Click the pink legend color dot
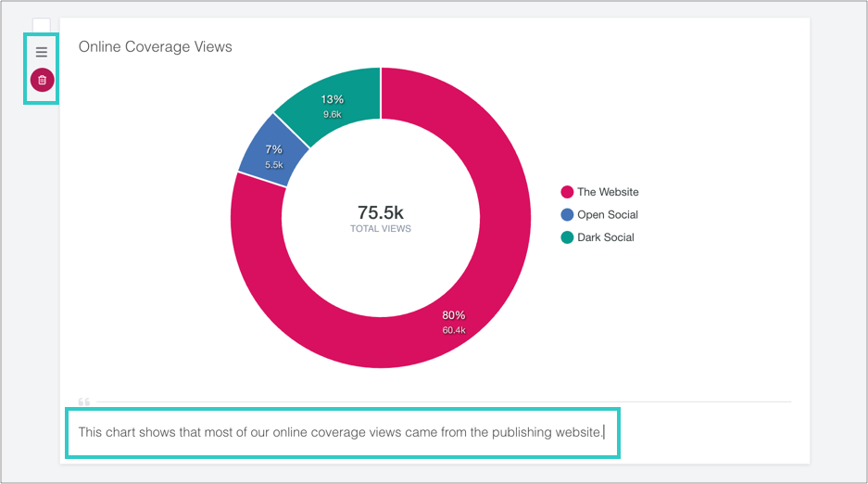 coord(567,192)
